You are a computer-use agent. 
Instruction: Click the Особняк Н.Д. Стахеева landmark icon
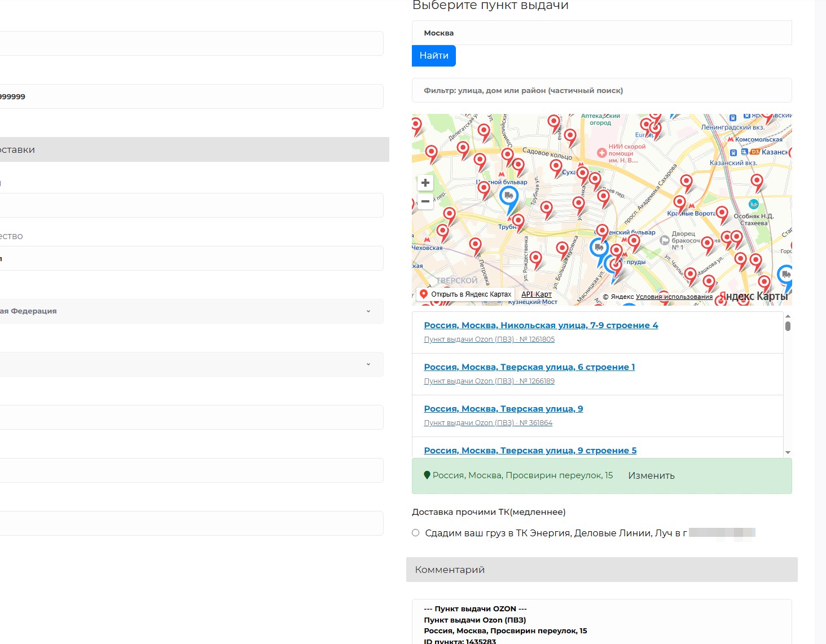click(x=753, y=204)
